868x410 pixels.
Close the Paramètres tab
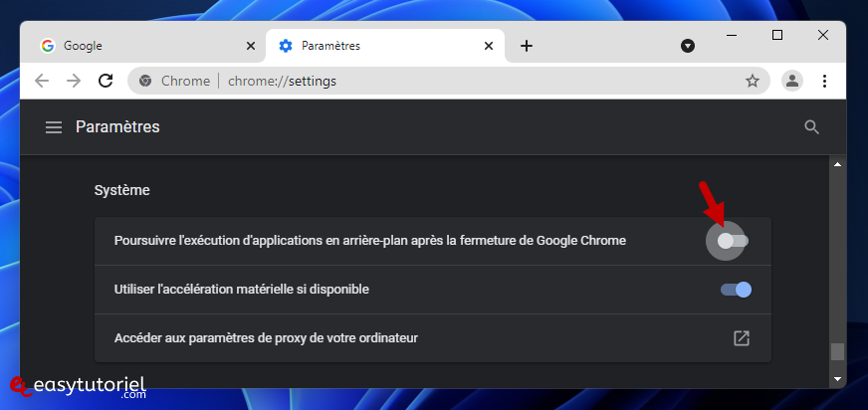point(488,46)
